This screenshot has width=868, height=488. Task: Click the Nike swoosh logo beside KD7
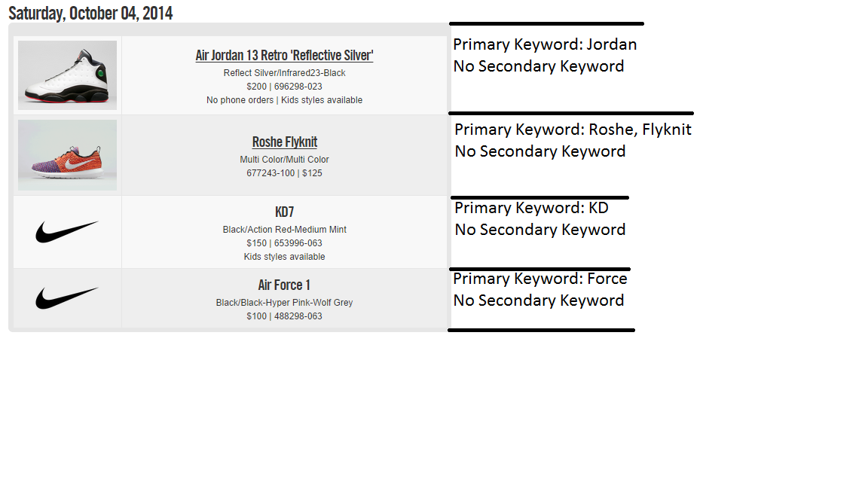pos(67,231)
